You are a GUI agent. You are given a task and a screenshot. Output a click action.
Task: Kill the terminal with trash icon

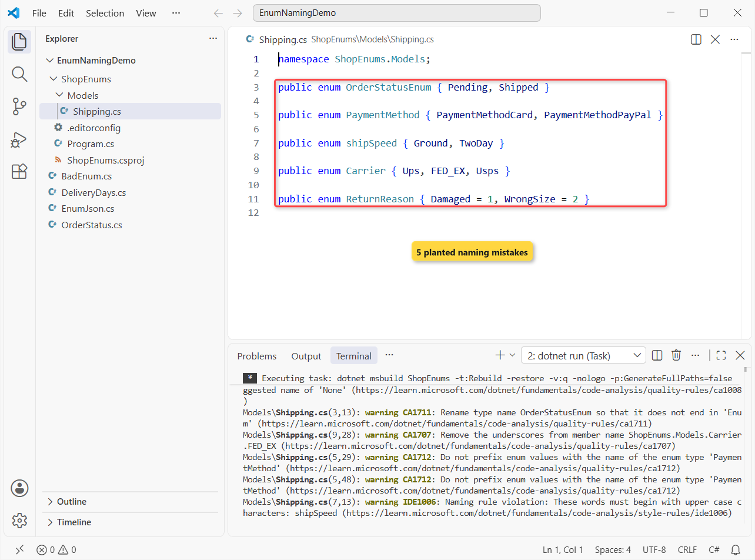pos(676,355)
